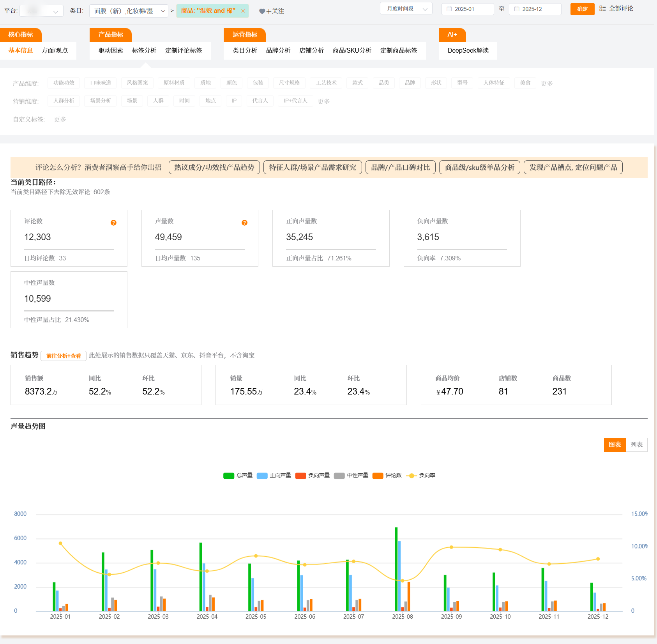Image resolution: width=657 pixels, height=644 pixels.
Task: Click calendar icon in end date field
Action: [x=517, y=9]
